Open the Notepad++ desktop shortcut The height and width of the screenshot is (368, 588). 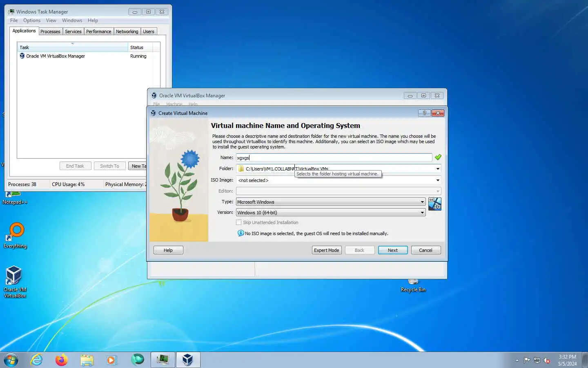[x=15, y=198]
